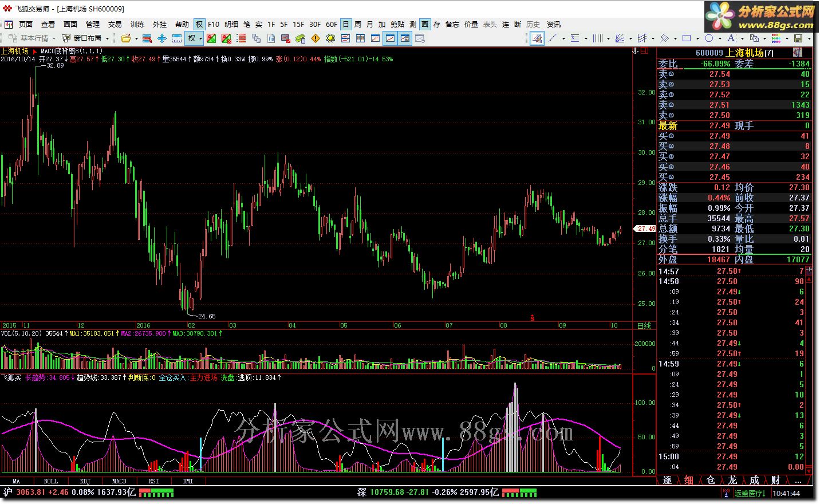Click the anchor icon above chart
Screen dimensions: 820x504
pos(634,51)
